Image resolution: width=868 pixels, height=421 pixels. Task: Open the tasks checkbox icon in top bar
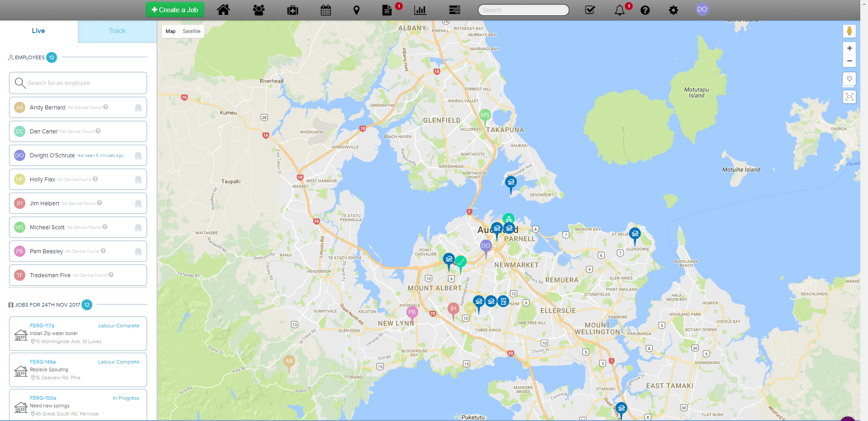pyautogui.click(x=590, y=10)
